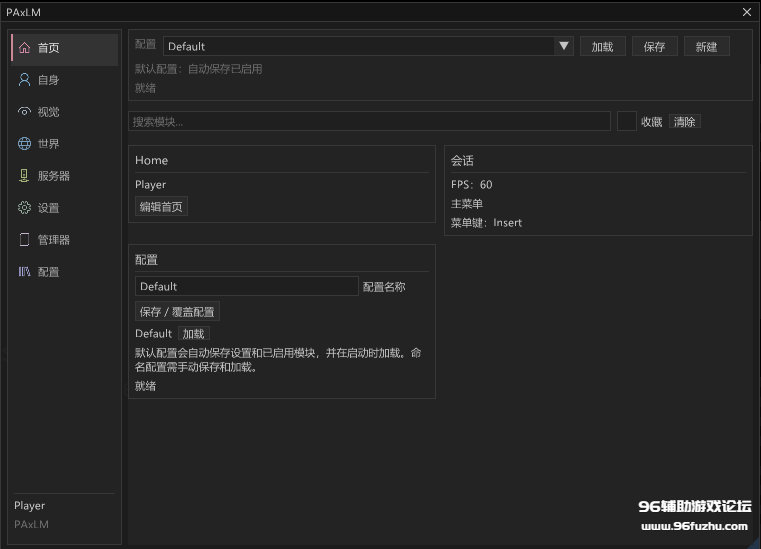The image size is (761, 549).
Task: Open the 管理器 sidebar tab
Action: (x=65, y=240)
